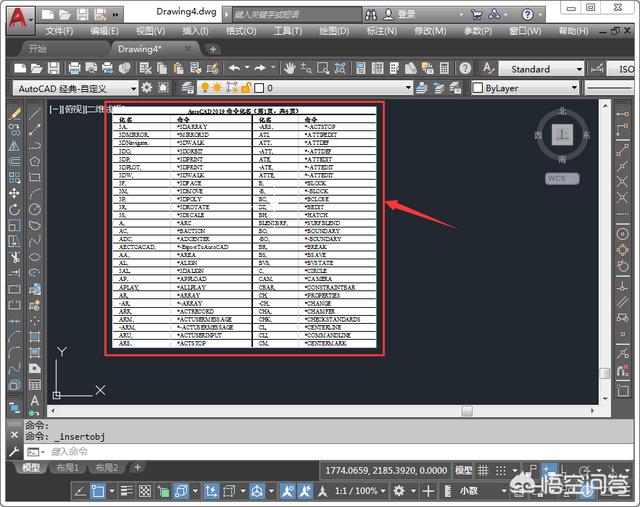
Task: Select the Table draw tool
Action: click(x=35, y=385)
